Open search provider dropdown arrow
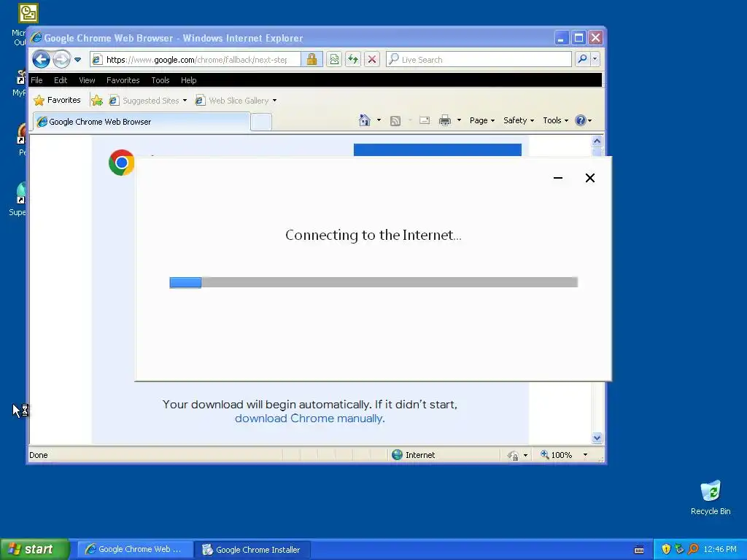 595,59
